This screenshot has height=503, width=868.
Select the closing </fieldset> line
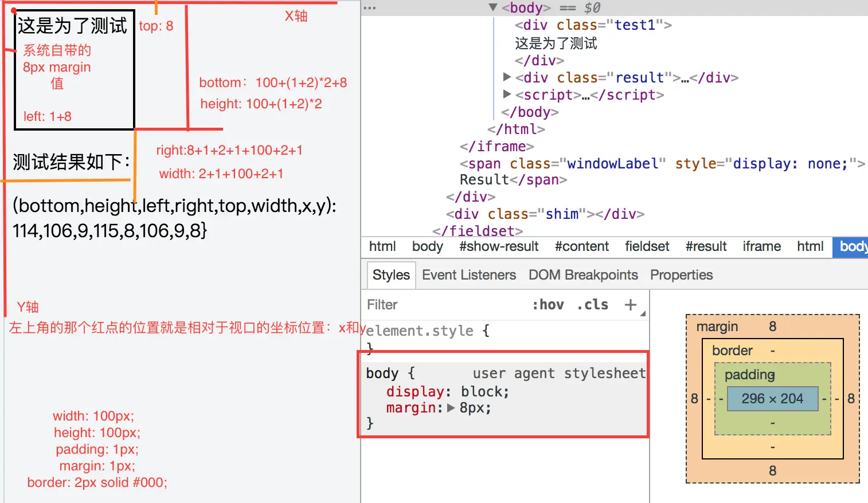pyautogui.click(x=478, y=231)
